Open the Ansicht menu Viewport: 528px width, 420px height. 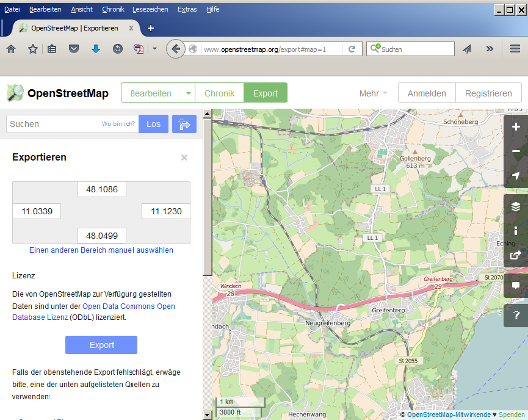[x=82, y=9]
